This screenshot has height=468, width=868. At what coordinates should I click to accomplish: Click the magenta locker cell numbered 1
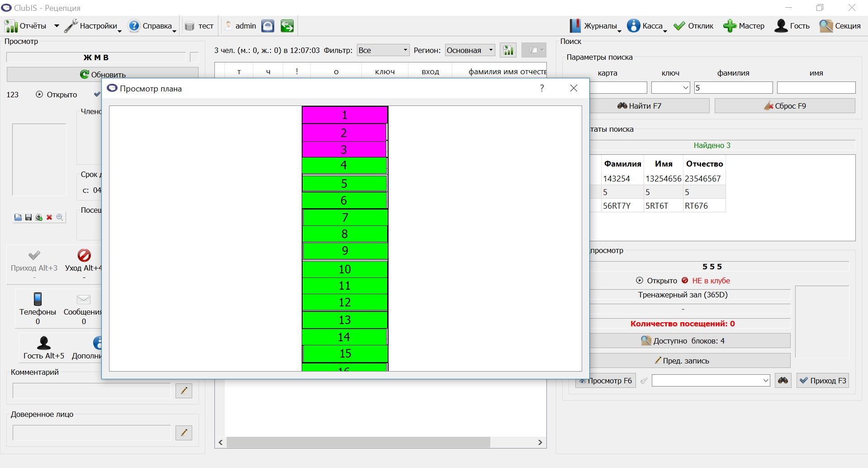345,115
